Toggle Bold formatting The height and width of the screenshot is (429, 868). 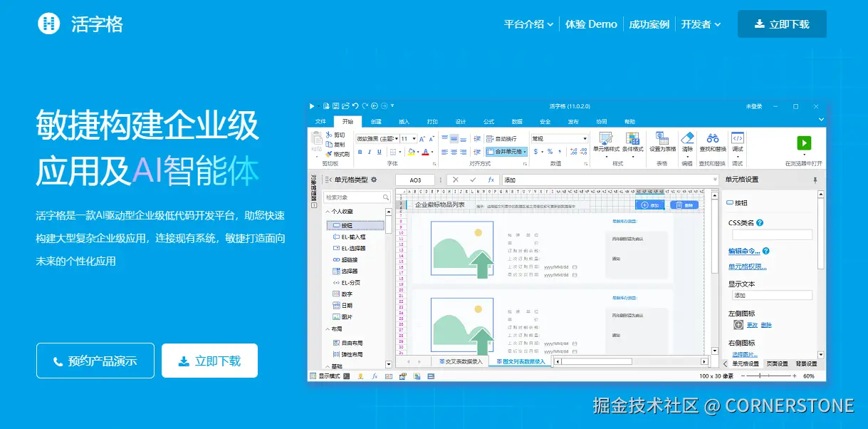(x=360, y=152)
